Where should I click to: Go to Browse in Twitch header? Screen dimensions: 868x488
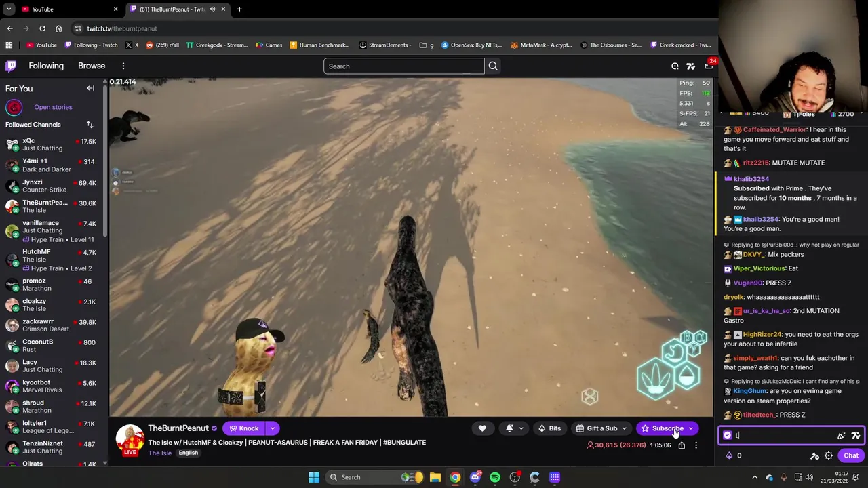(92, 66)
